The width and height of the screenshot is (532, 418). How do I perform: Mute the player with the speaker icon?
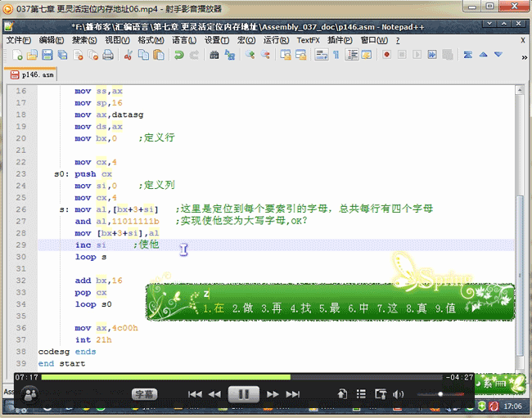tap(399, 394)
